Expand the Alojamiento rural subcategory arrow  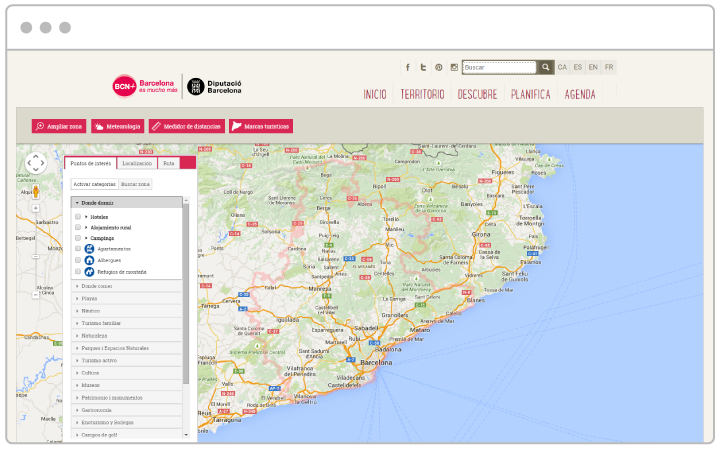pyautogui.click(x=86, y=227)
